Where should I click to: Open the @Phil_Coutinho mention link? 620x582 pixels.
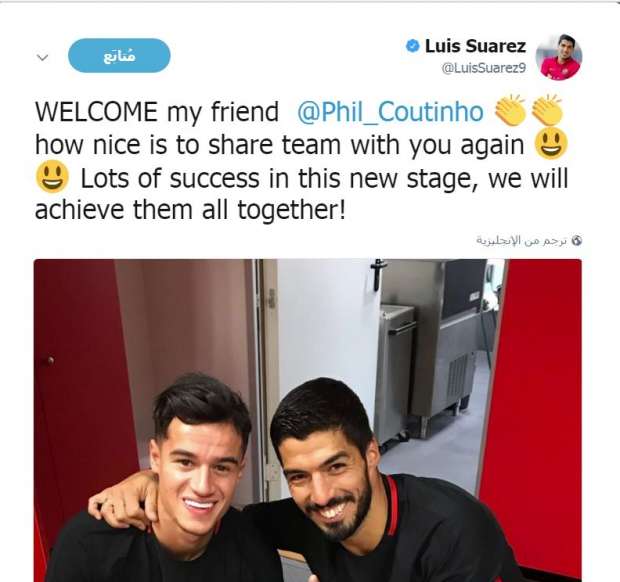[x=390, y=112]
